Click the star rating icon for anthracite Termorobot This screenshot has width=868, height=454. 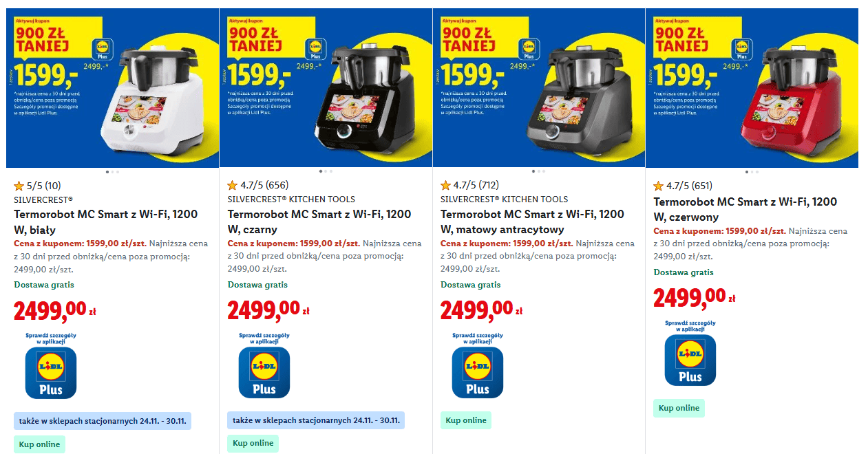446,185
